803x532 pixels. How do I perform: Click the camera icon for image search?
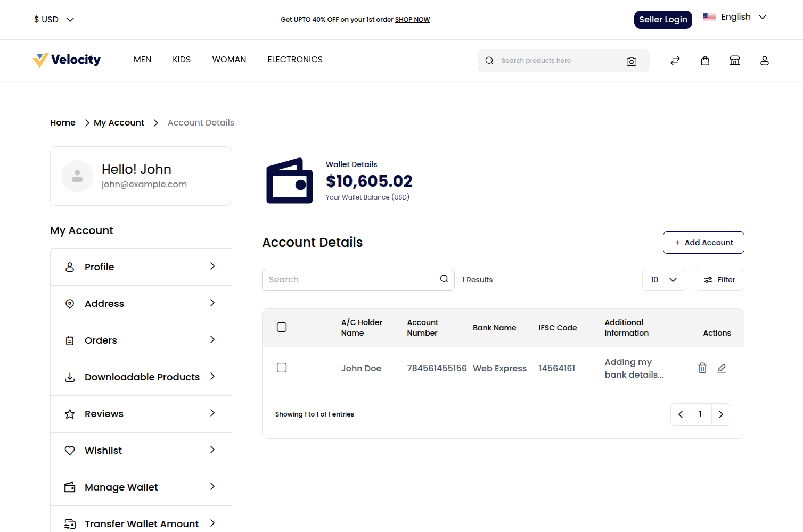[x=632, y=61]
